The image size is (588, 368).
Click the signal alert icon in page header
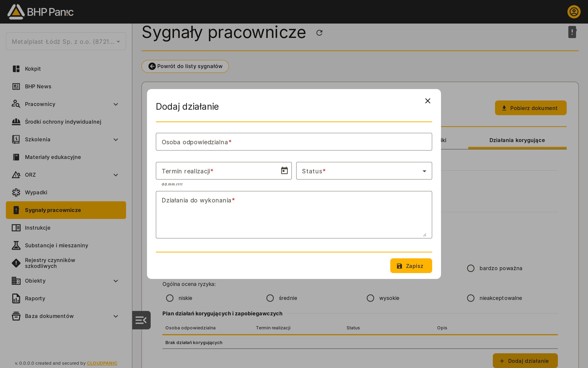tap(572, 32)
